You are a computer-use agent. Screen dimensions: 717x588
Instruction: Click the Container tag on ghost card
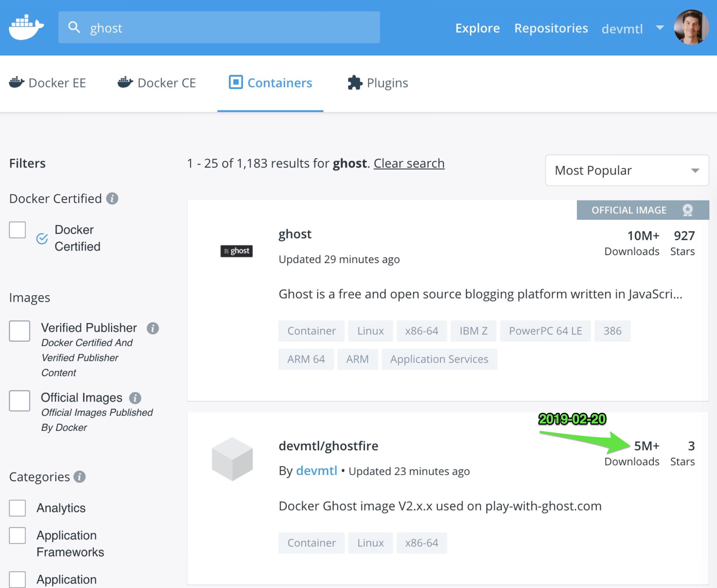tap(311, 331)
